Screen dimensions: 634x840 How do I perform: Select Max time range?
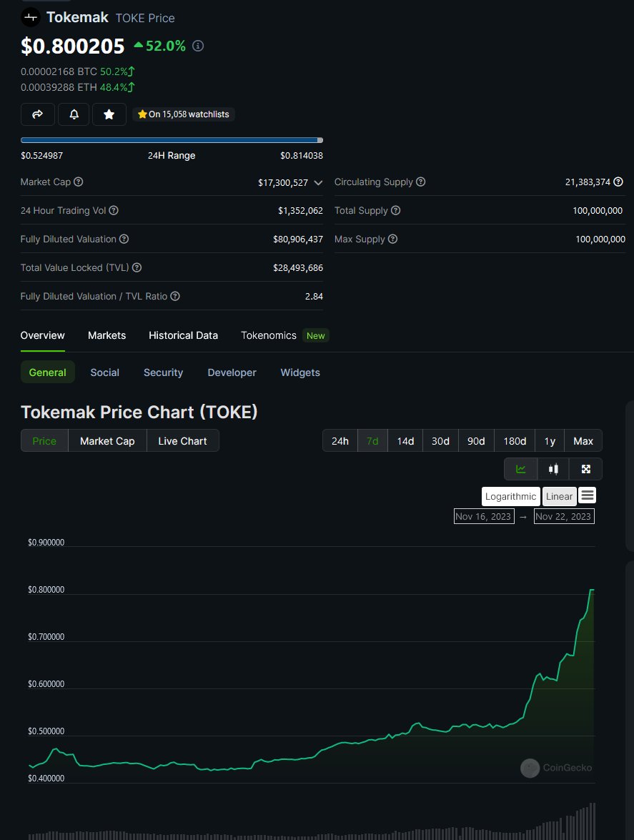click(583, 441)
